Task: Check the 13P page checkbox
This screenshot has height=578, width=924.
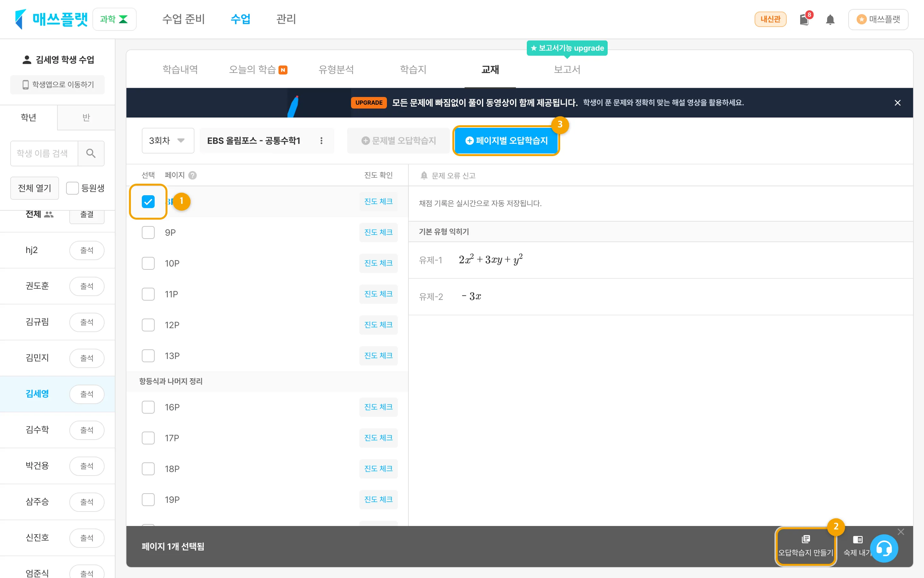Action: (148, 356)
